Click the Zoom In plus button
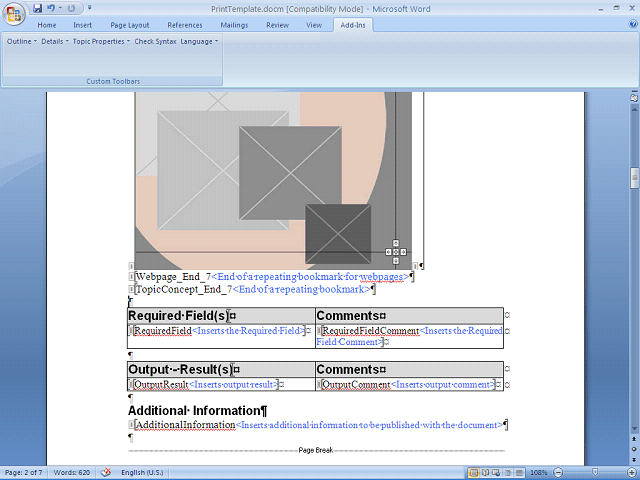Viewport: 640px width, 480px height. [632, 473]
